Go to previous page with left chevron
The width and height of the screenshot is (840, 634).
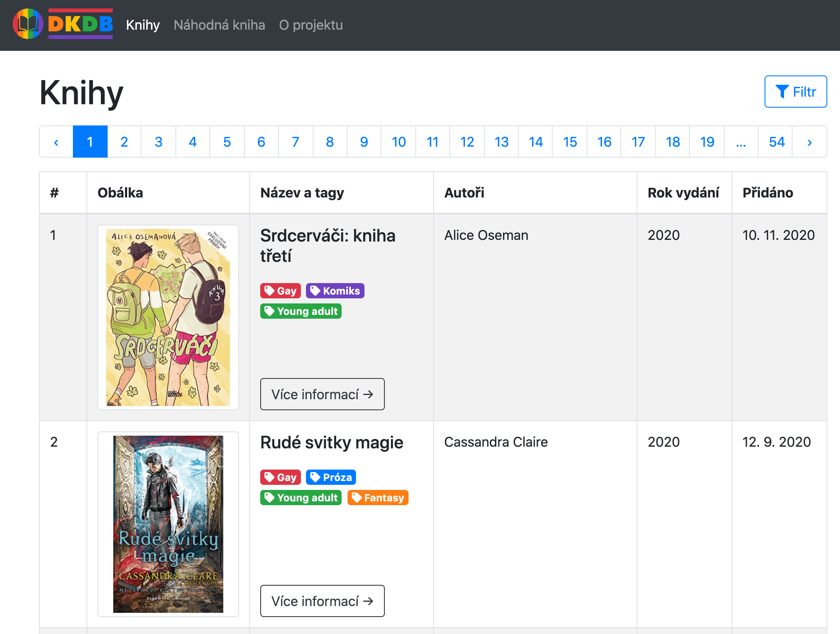click(x=56, y=142)
